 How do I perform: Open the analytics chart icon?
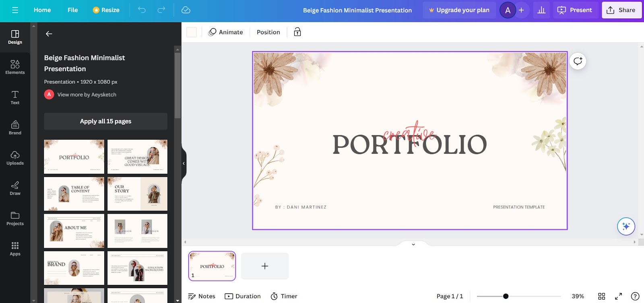pyautogui.click(x=541, y=10)
